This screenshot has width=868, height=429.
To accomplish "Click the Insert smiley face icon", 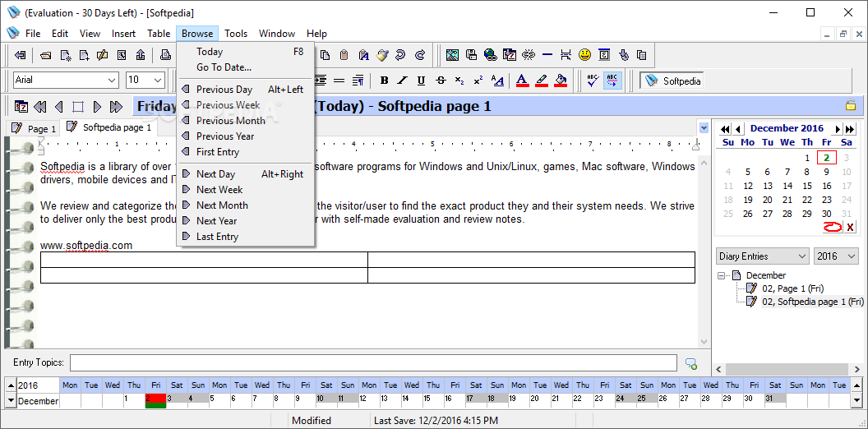I will [x=585, y=55].
